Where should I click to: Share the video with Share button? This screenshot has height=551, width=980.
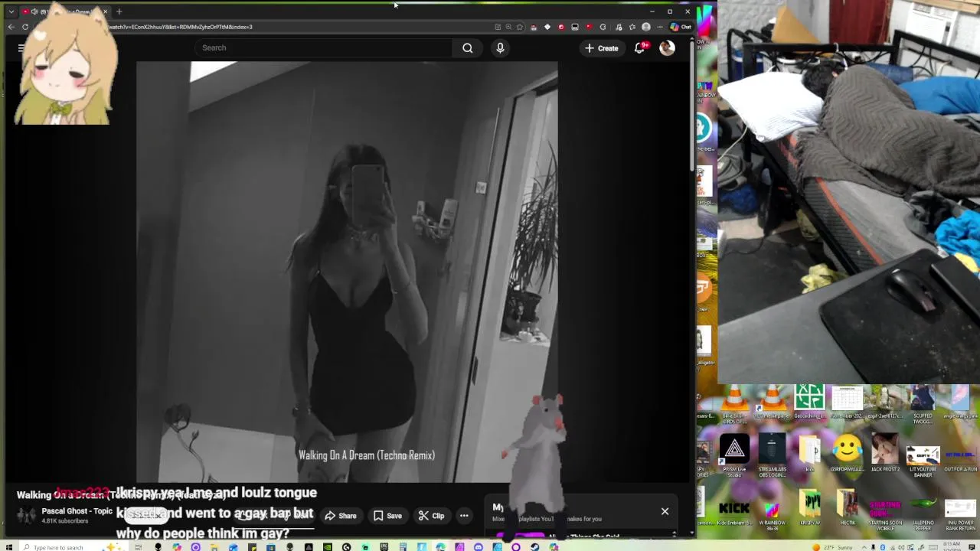coord(341,516)
